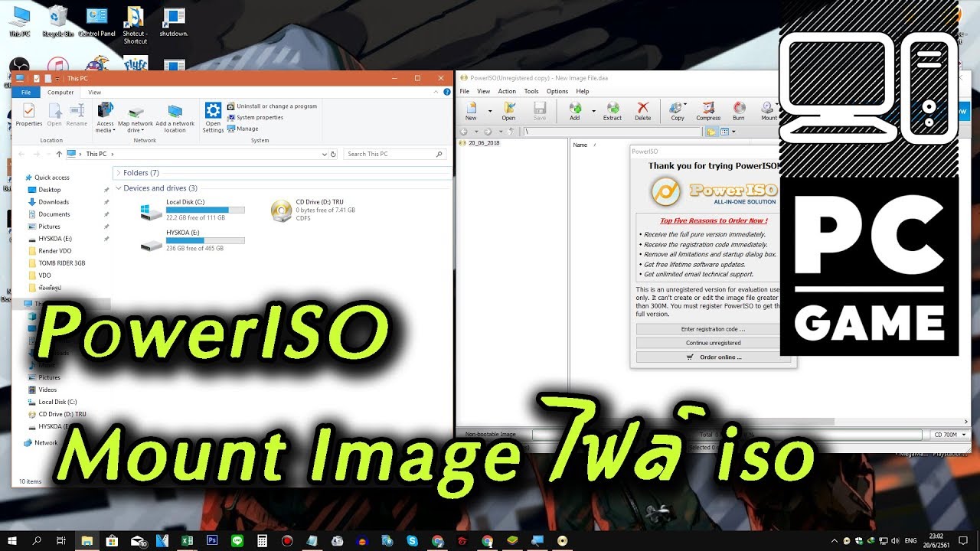
Task: Click the Search This PC box
Action: point(394,154)
